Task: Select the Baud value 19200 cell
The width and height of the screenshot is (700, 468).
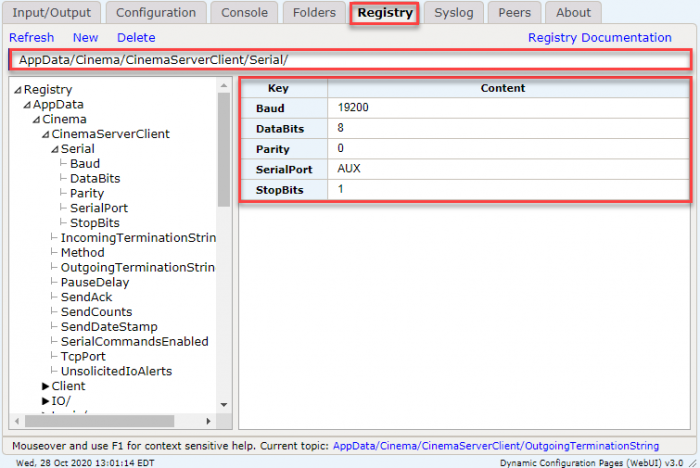Action: (x=508, y=108)
